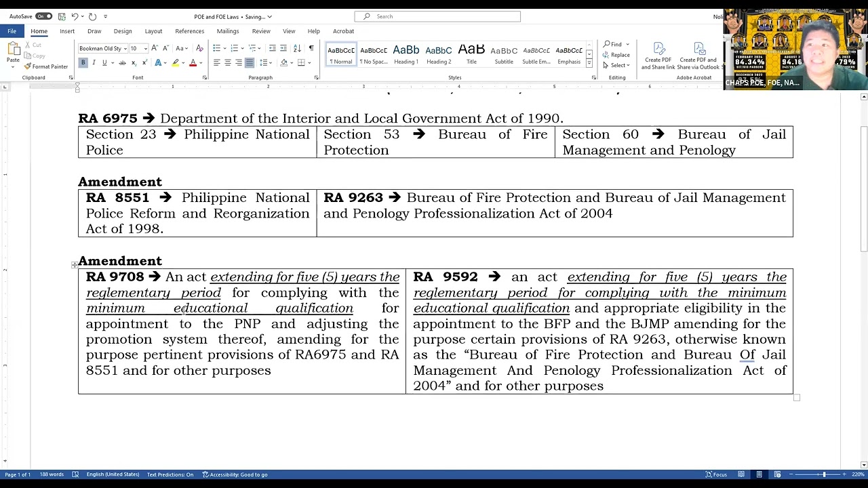
Task: Align text to the left
Action: tap(216, 62)
